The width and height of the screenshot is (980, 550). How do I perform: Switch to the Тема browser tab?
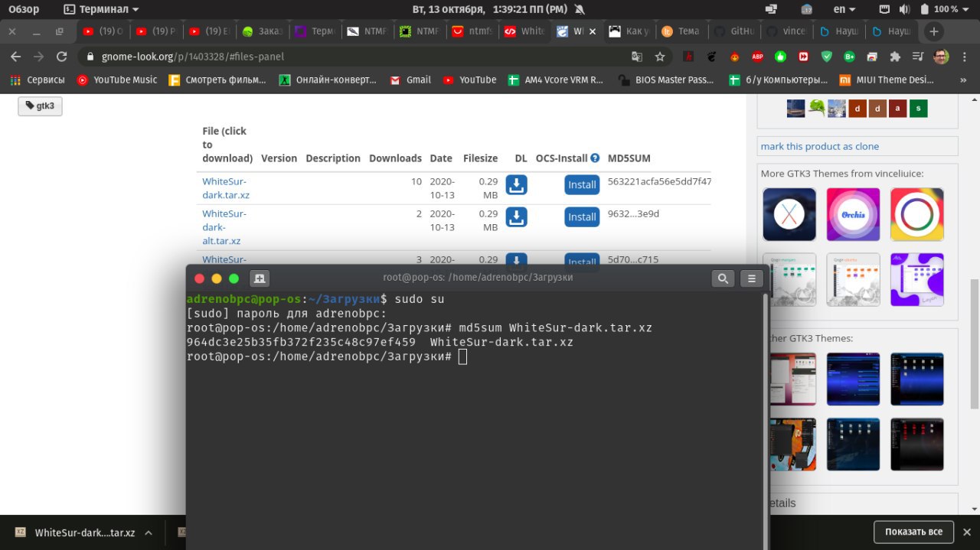(x=681, y=31)
